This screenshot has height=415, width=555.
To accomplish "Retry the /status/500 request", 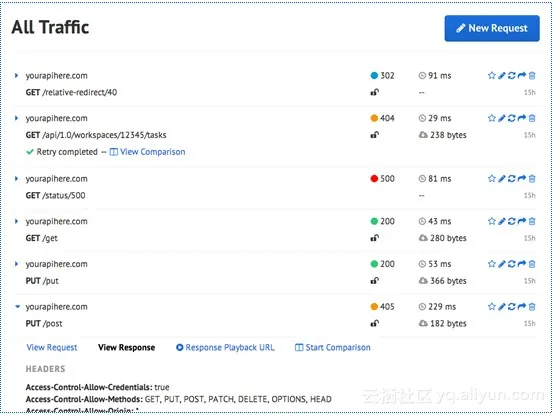I will click(x=511, y=179).
